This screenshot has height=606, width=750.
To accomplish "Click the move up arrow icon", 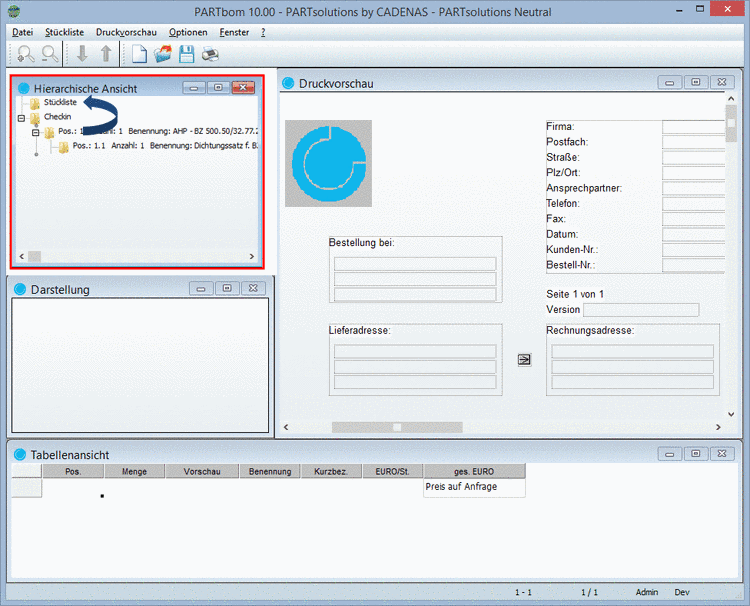I will click(x=106, y=54).
